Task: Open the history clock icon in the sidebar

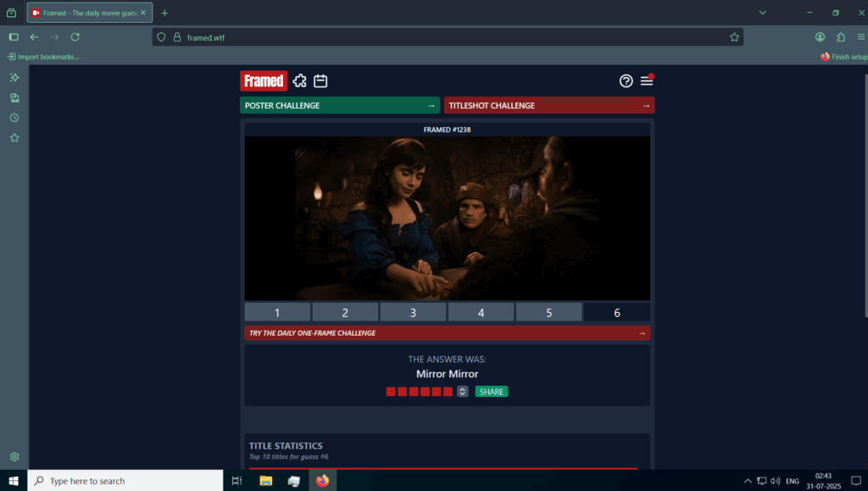Action: [14, 118]
